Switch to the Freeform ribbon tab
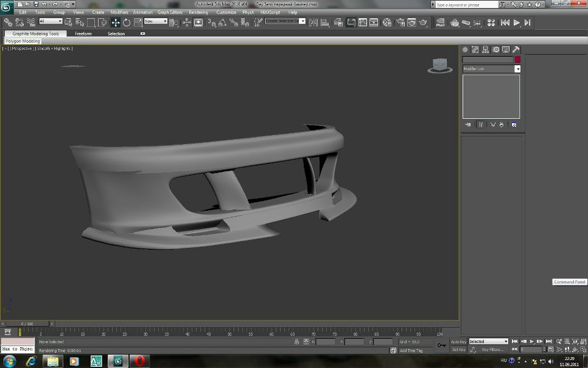Image resolution: width=588 pixels, height=368 pixels. tap(83, 34)
